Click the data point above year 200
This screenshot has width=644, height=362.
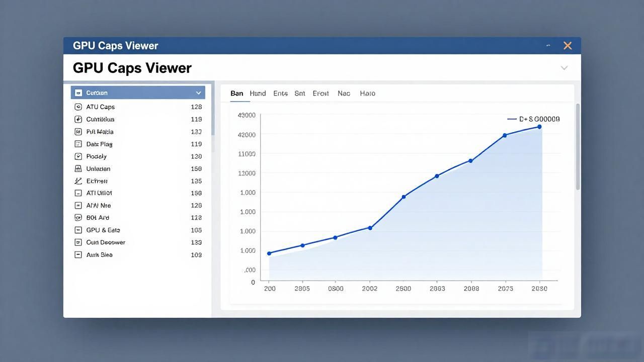(269, 253)
